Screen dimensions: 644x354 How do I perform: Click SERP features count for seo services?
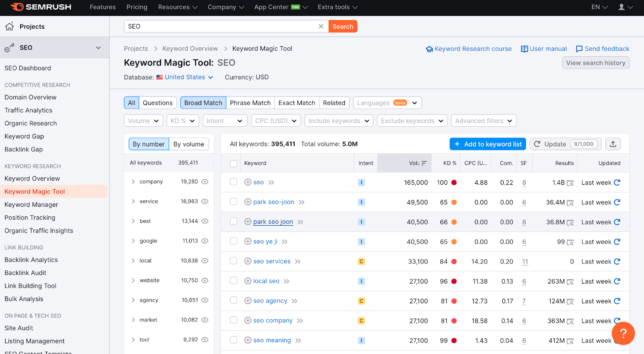[x=525, y=261]
